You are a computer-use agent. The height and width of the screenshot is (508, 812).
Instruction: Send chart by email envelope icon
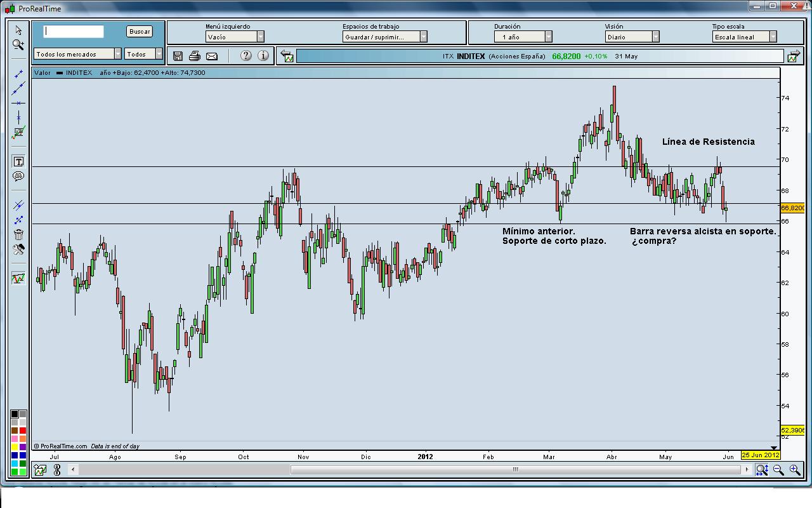point(212,56)
